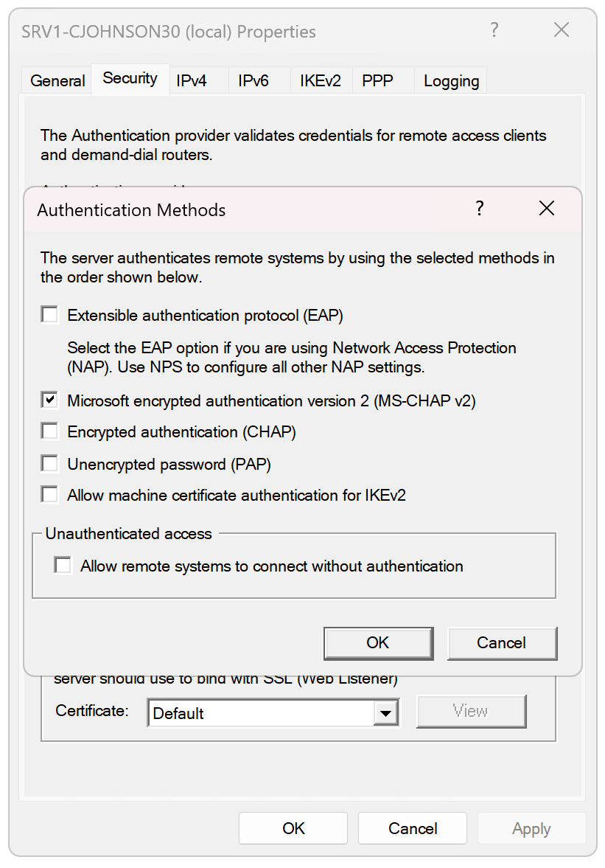Enable Unencrypted password (PAP)
Image resolution: width=605 pixels, height=868 pixels.
click(x=49, y=462)
